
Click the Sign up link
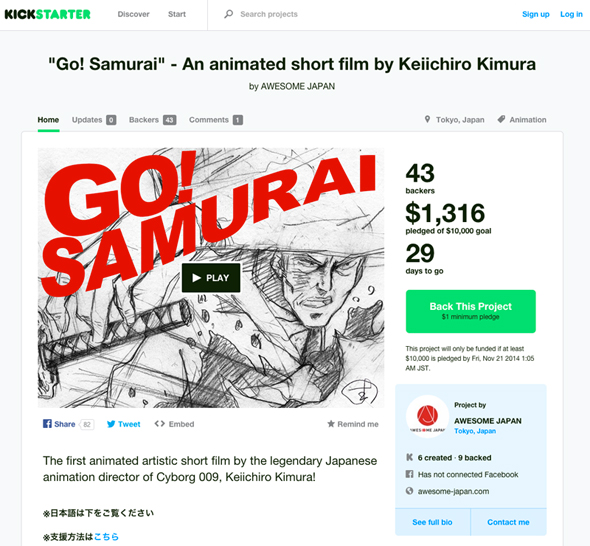tap(535, 14)
